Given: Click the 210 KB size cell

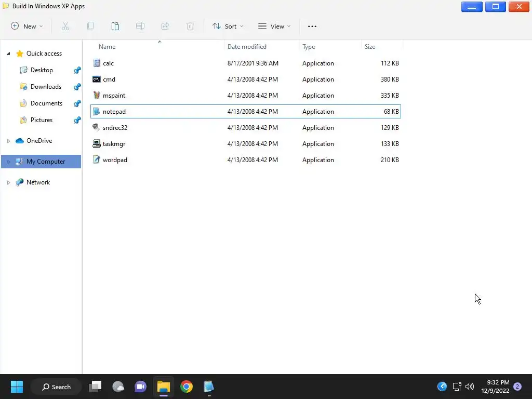Looking at the screenshot, I should pyautogui.click(x=390, y=160).
